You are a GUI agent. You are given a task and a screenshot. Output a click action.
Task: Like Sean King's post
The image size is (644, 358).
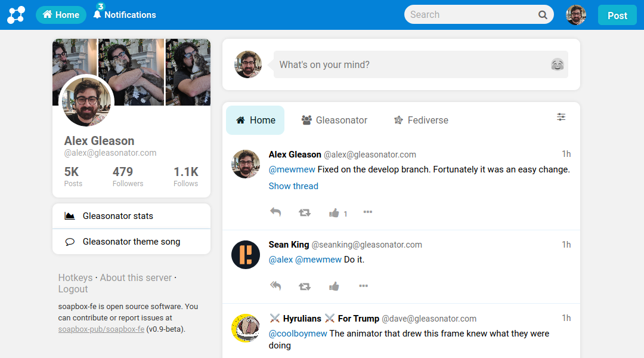[334, 286]
